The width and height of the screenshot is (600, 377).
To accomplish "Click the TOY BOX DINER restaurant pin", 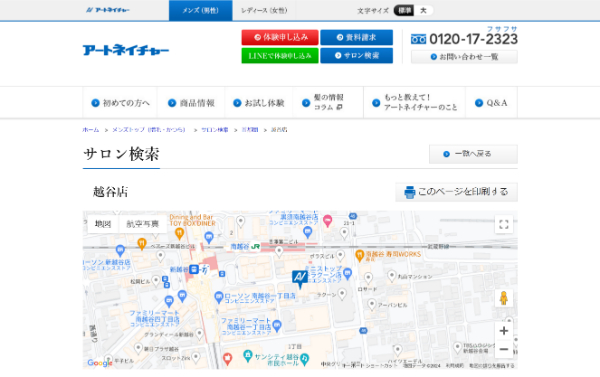I will 179,233.
